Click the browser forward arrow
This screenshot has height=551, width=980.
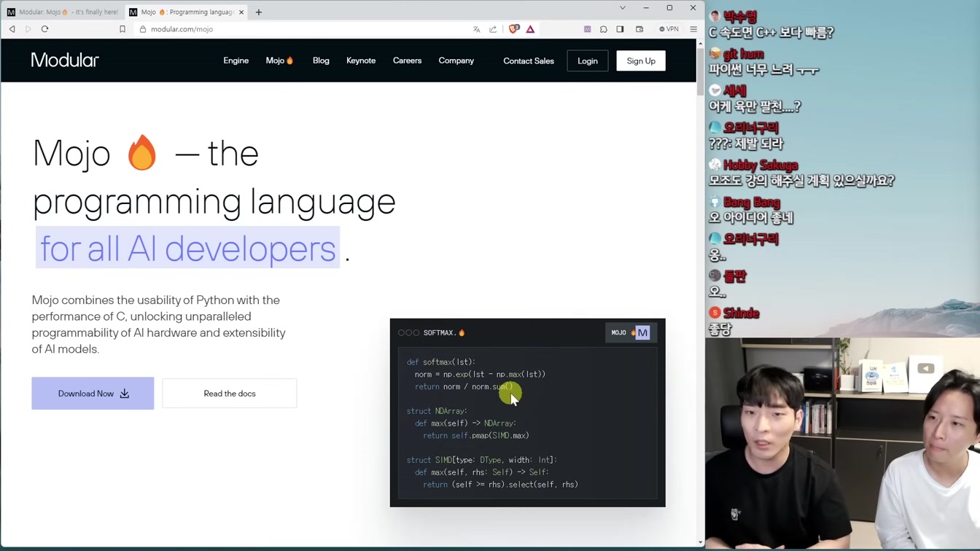pyautogui.click(x=28, y=29)
